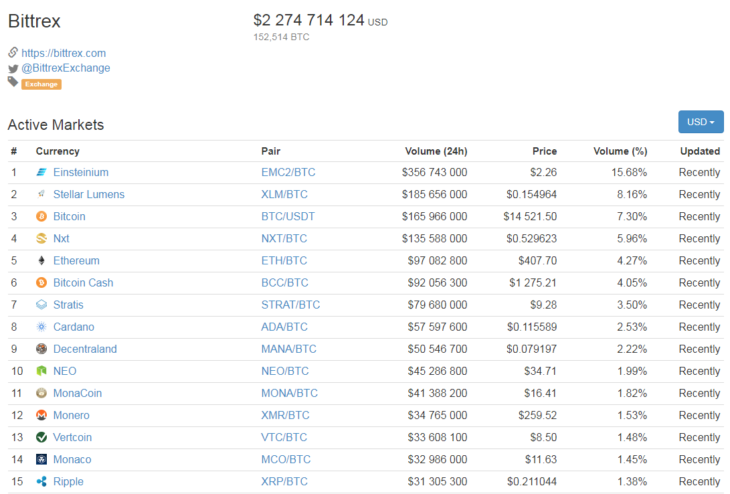Click the Nxt coin icon

click(41, 238)
